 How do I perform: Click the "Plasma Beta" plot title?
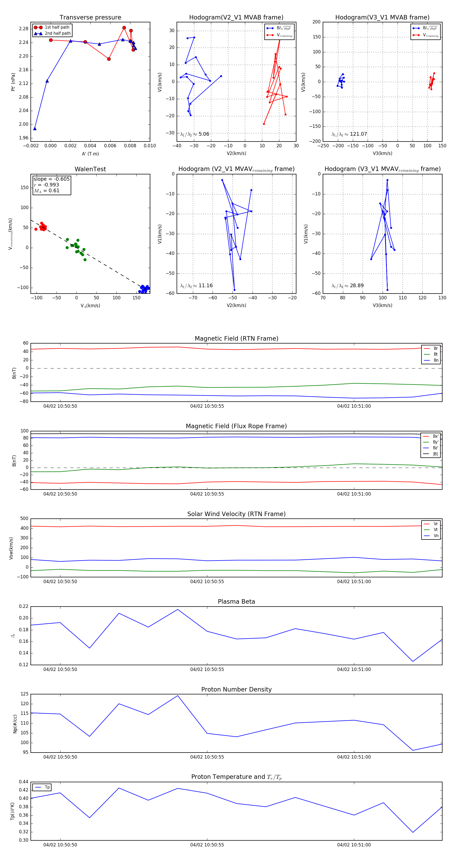click(236, 602)
